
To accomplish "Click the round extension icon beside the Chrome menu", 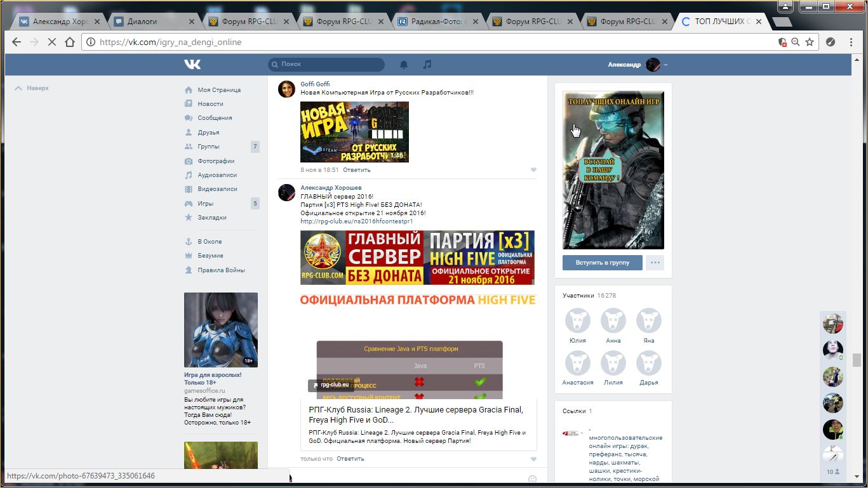I will (x=831, y=43).
